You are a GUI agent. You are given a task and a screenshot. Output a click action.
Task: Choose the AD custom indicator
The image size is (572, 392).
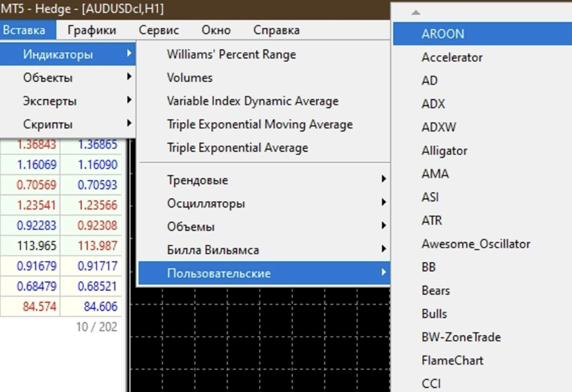click(x=482, y=80)
